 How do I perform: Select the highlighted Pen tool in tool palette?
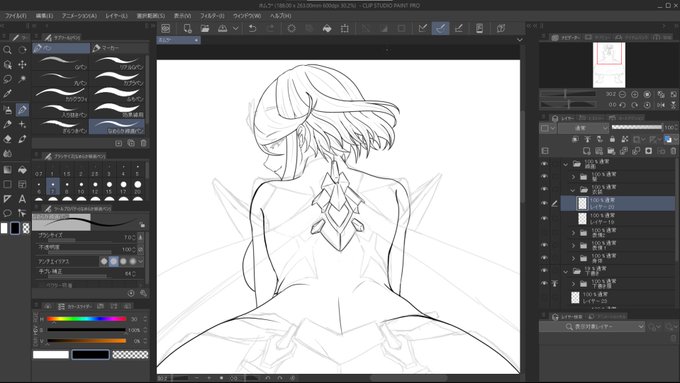click(22, 110)
